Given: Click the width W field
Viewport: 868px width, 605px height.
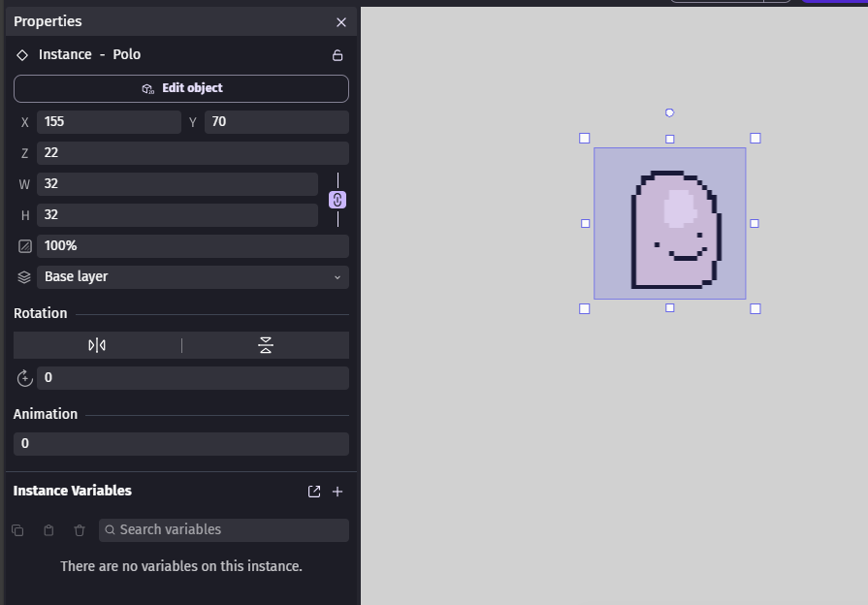Looking at the screenshot, I should tap(177, 184).
